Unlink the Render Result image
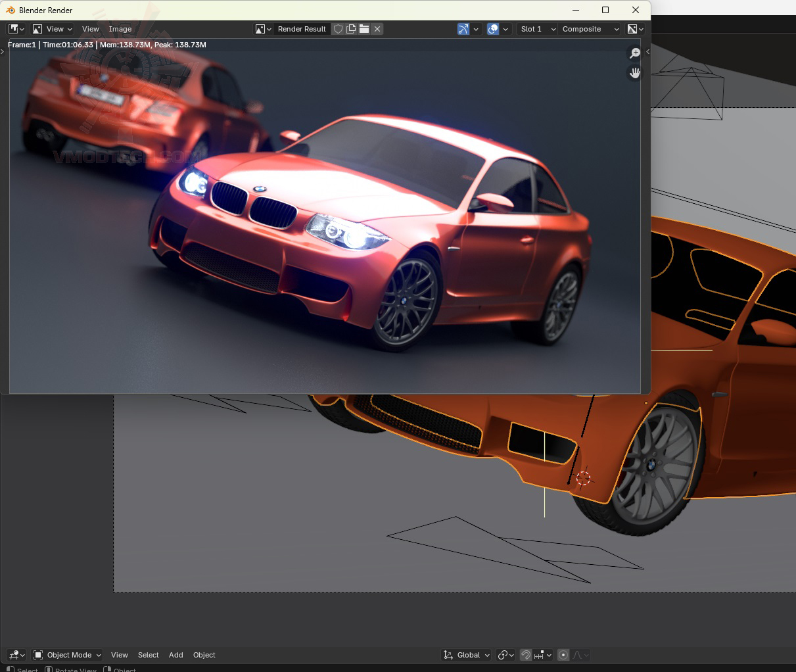 click(x=377, y=29)
